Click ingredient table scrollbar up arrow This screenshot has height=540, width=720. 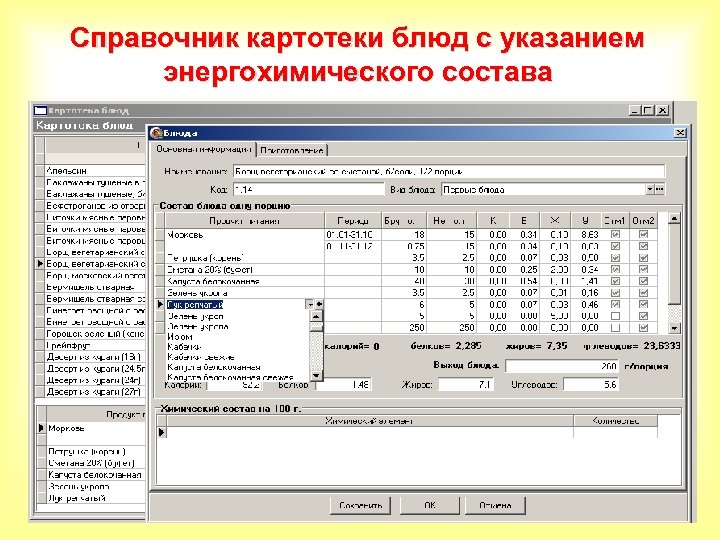674,219
